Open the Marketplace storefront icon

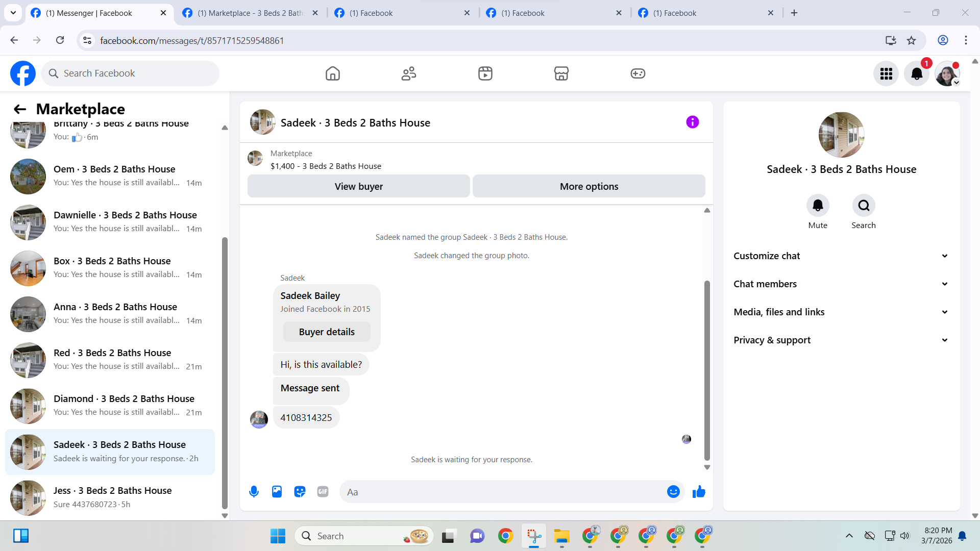click(561, 73)
